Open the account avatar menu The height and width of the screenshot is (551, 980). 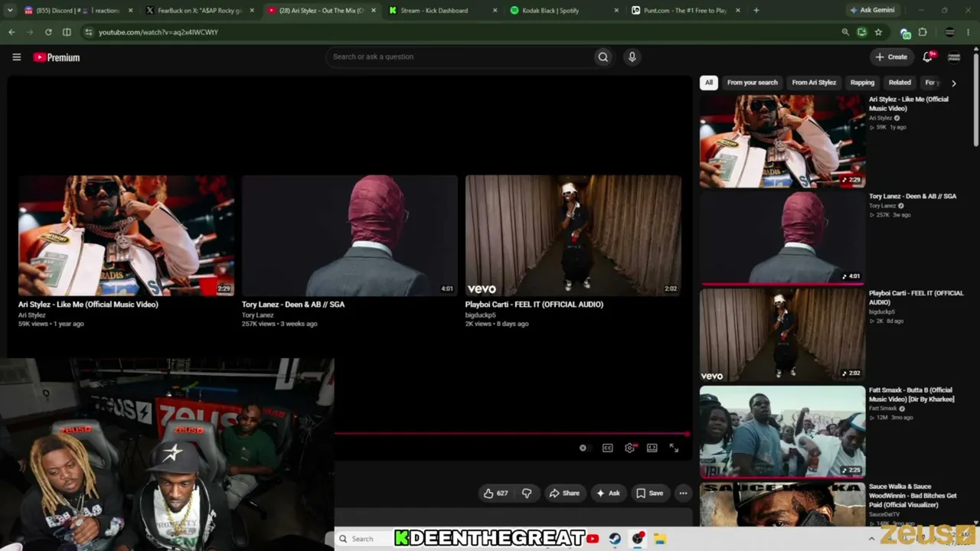954,57
